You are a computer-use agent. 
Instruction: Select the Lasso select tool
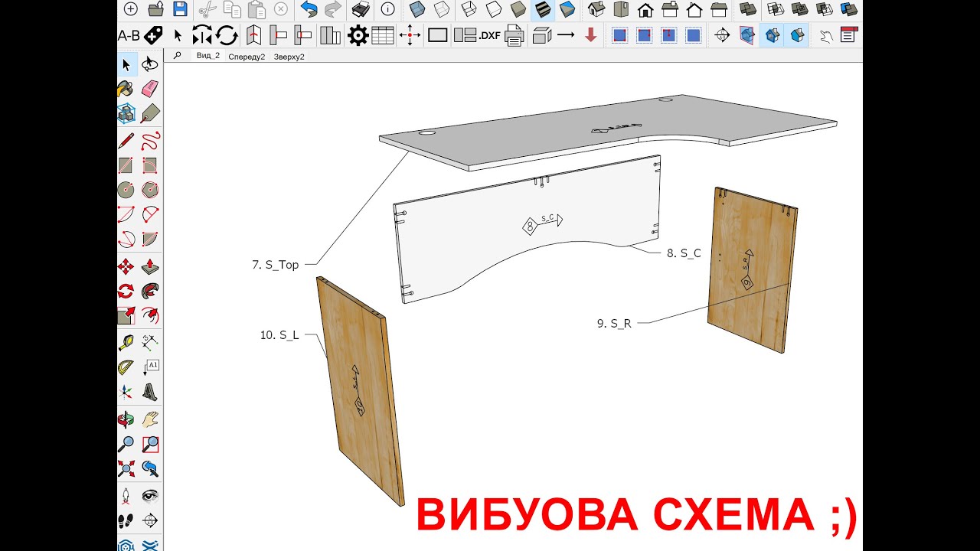click(150, 65)
